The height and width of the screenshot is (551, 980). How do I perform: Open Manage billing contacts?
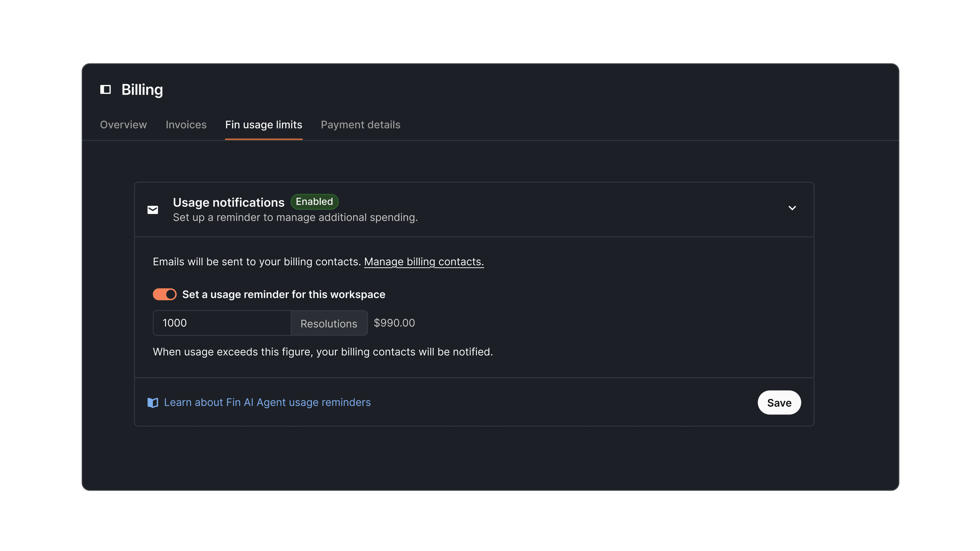(424, 262)
